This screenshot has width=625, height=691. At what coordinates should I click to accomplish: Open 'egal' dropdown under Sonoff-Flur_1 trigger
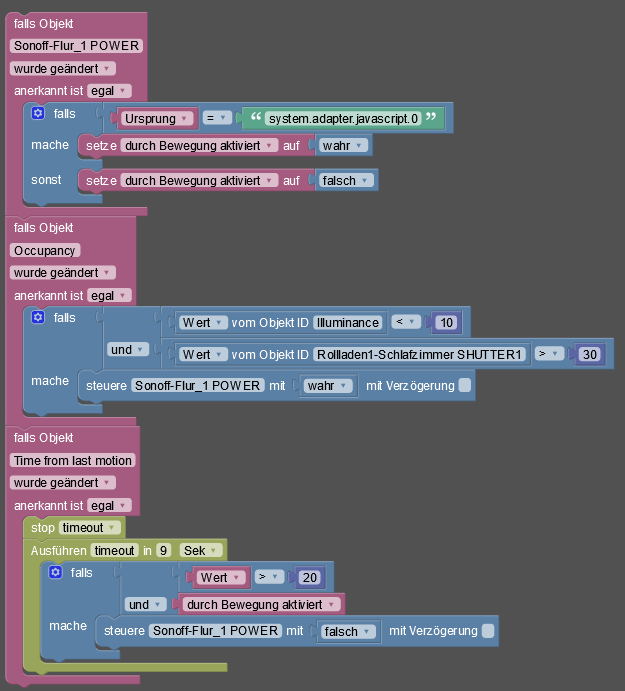(109, 91)
